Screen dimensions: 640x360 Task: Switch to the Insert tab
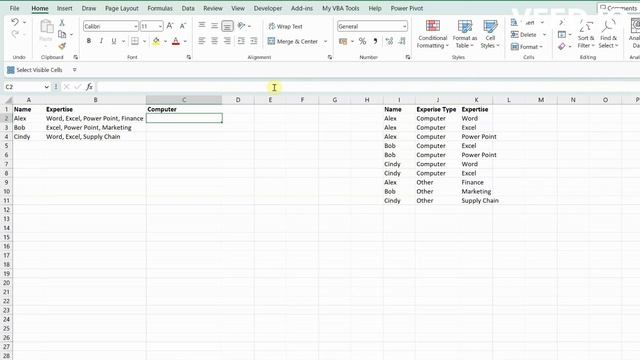pyautogui.click(x=64, y=8)
